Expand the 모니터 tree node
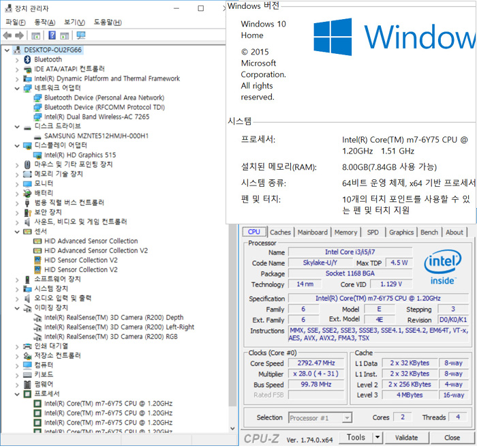The height and width of the screenshot is (448, 477). pyautogui.click(x=17, y=184)
